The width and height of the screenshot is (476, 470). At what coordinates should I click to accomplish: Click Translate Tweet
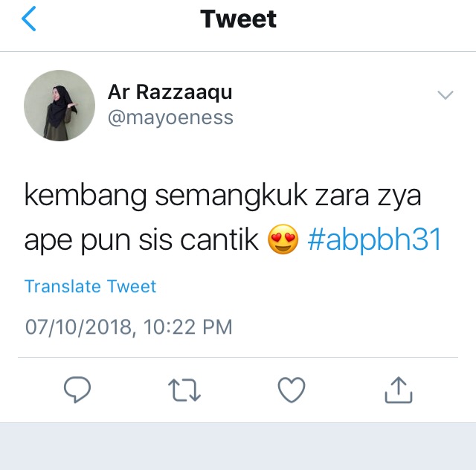90,286
